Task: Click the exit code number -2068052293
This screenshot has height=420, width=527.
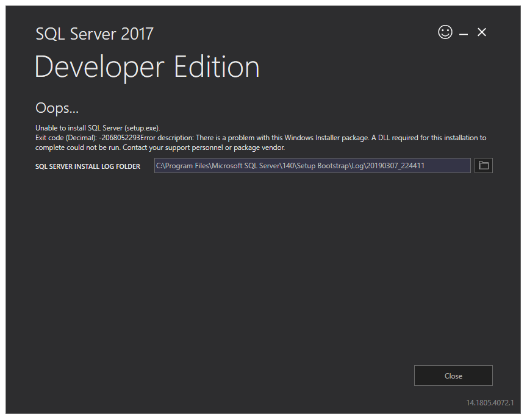Action: pos(120,138)
